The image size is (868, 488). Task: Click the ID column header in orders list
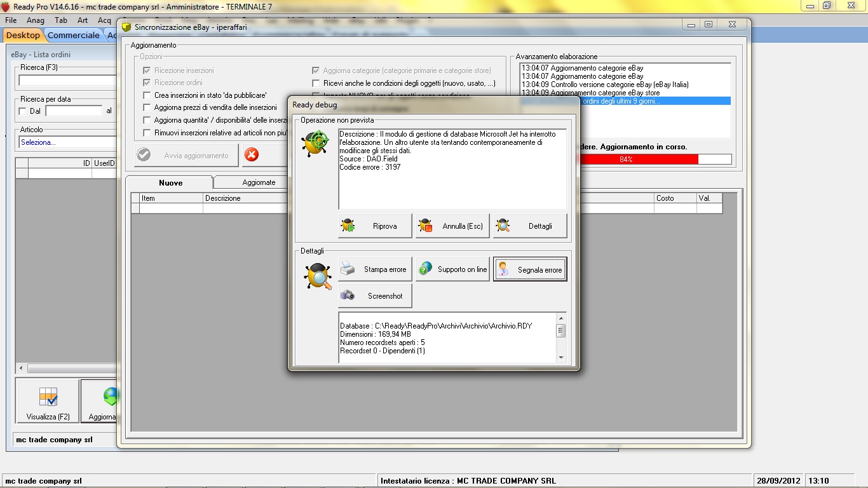60,163
